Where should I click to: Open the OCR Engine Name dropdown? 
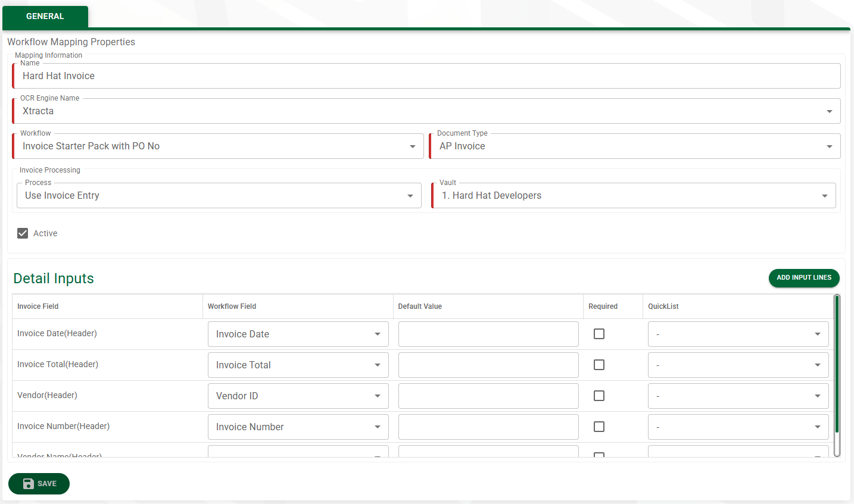426,111
